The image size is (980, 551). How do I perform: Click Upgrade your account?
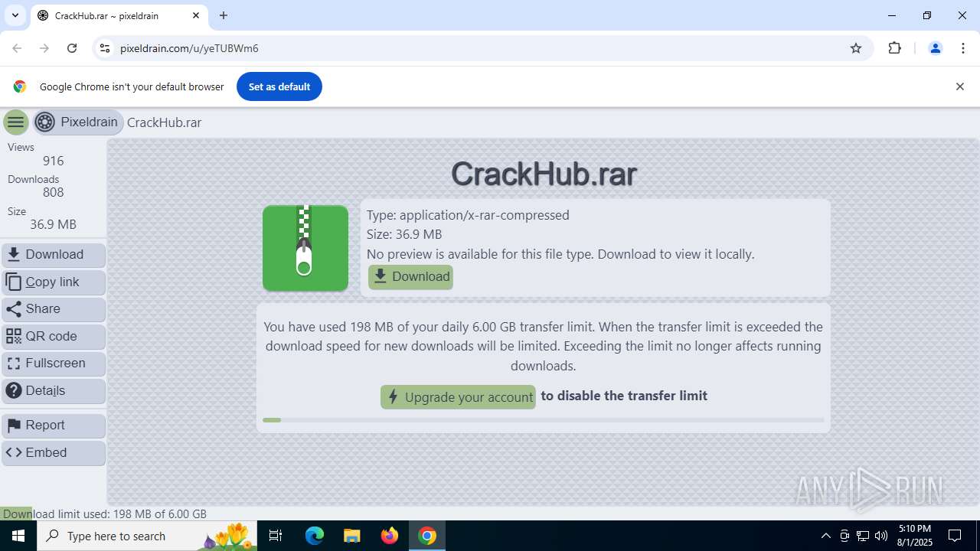pos(458,396)
